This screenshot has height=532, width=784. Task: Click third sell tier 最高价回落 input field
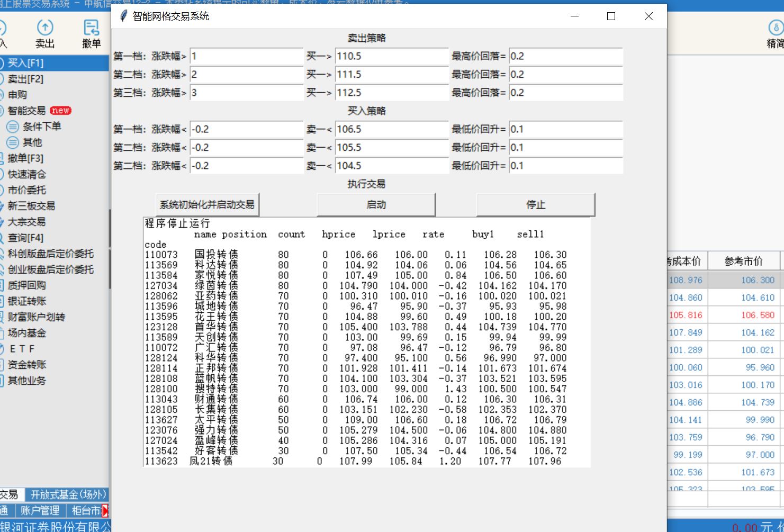(x=565, y=93)
